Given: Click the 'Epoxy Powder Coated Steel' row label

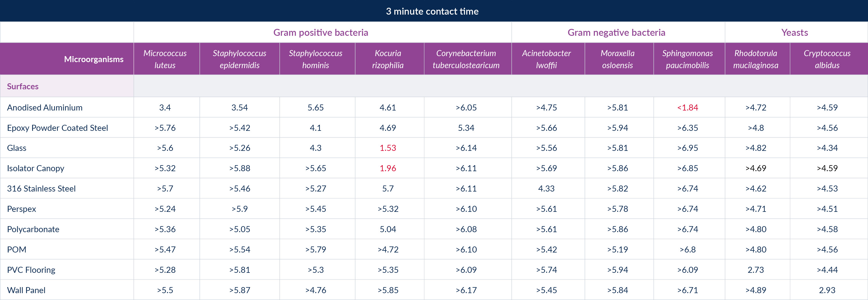Looking at the screenshot, I should (x=58, y=128).
